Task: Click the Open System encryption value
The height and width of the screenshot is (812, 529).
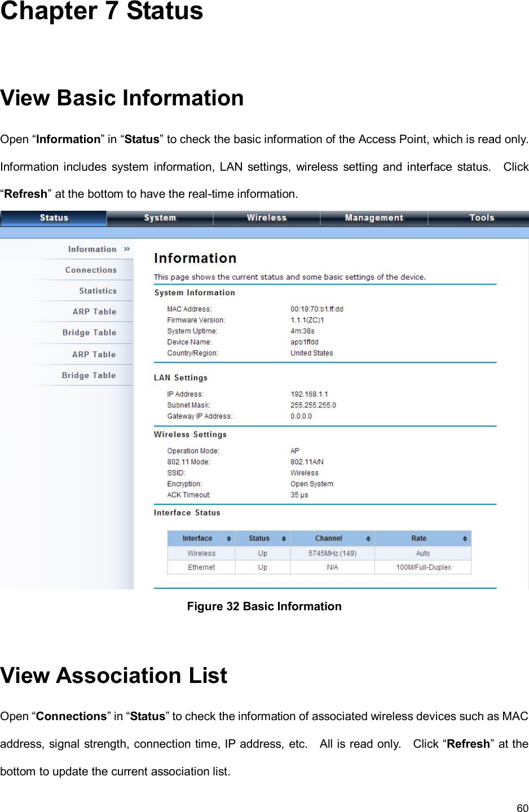Action: [x=312, y=484]
